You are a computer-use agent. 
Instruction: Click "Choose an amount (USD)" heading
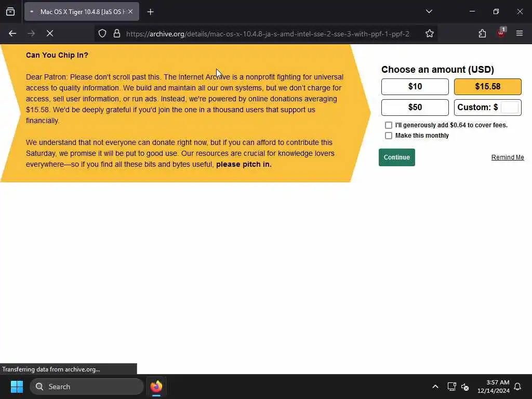click(x=437, y=70)
